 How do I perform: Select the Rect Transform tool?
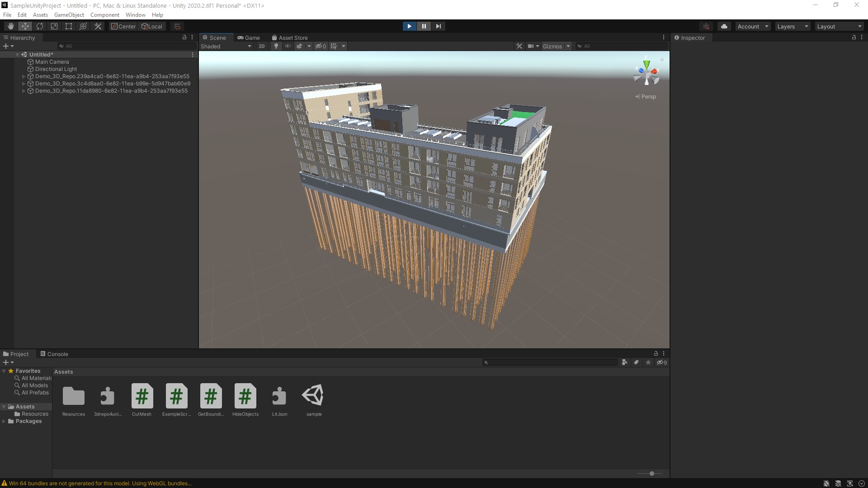pyautogui.click(x=69, y=26)
